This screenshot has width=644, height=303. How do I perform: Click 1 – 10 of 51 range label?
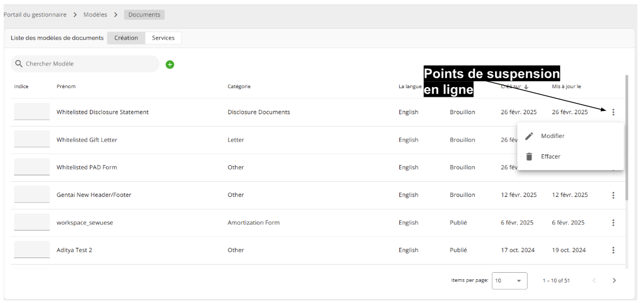point(556,281)
